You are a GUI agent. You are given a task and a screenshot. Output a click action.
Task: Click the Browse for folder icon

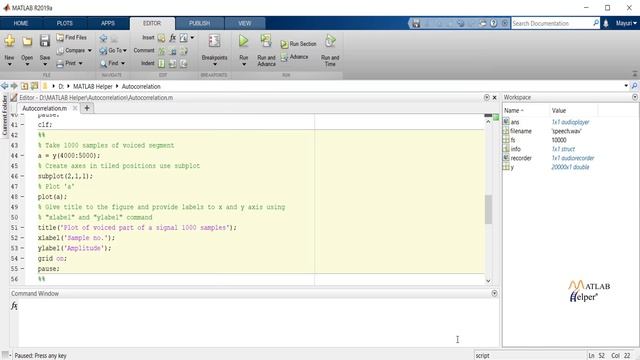click(x=34, y=86)
